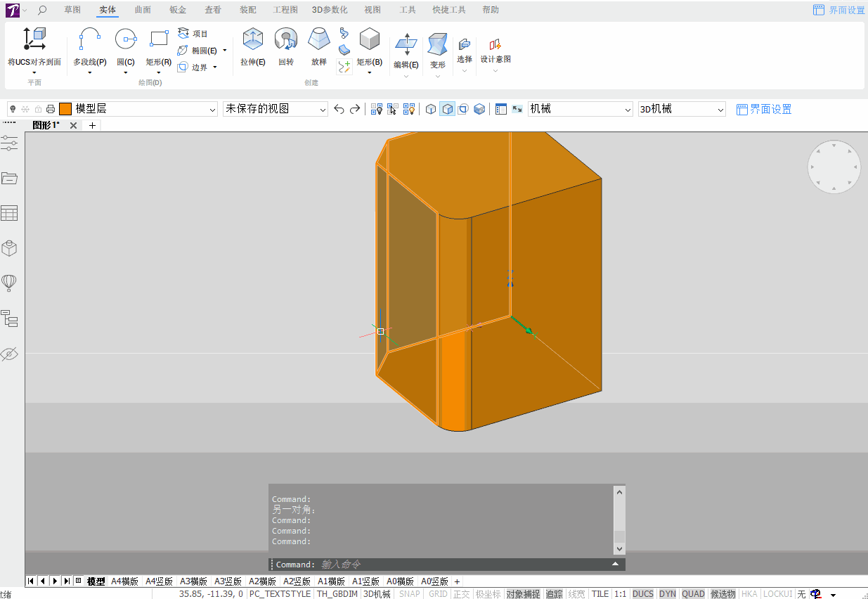Viewport: 868px width, 599px height.
Task: Go to first layout with arrow button
Action: point(31,581)
